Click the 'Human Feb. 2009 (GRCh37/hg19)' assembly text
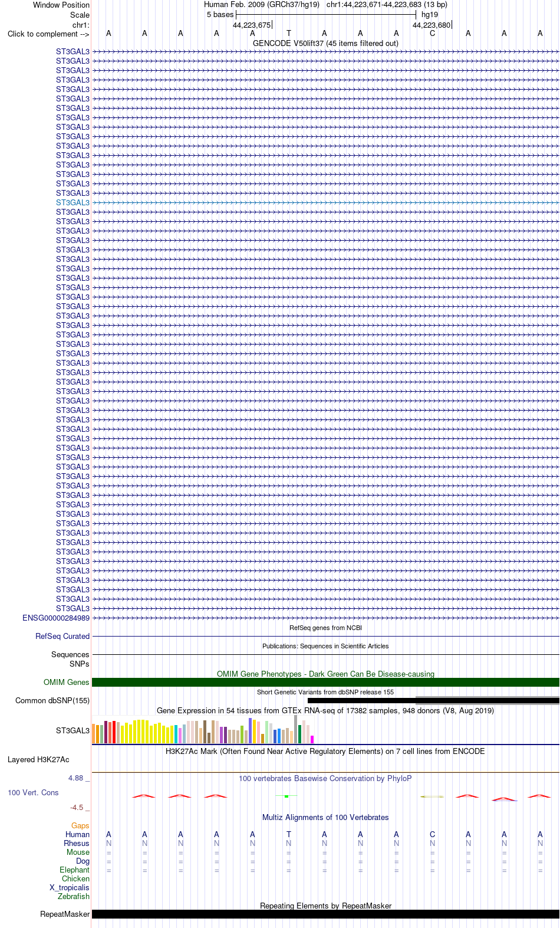560x928 pixels. (262, 5)
